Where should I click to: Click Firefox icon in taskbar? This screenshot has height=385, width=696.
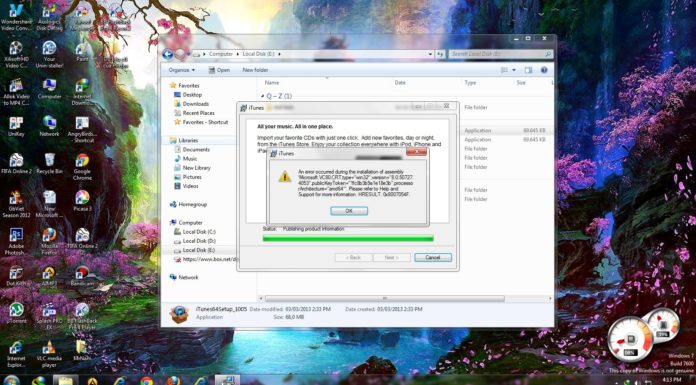(174, 381)
